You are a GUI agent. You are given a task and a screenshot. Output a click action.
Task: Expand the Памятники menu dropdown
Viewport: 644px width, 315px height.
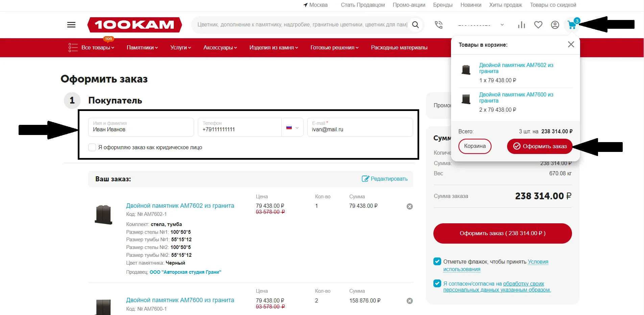142,48
